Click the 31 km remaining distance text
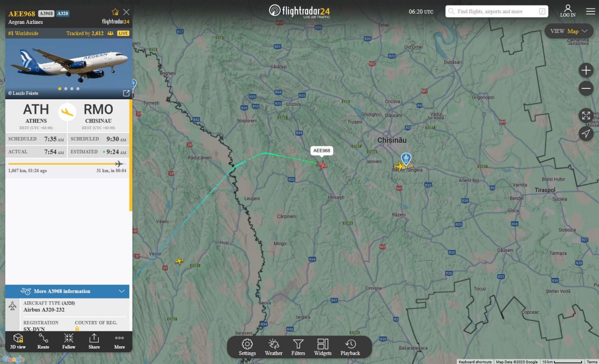This screenshot has height=364, width=599. (111, 171)
